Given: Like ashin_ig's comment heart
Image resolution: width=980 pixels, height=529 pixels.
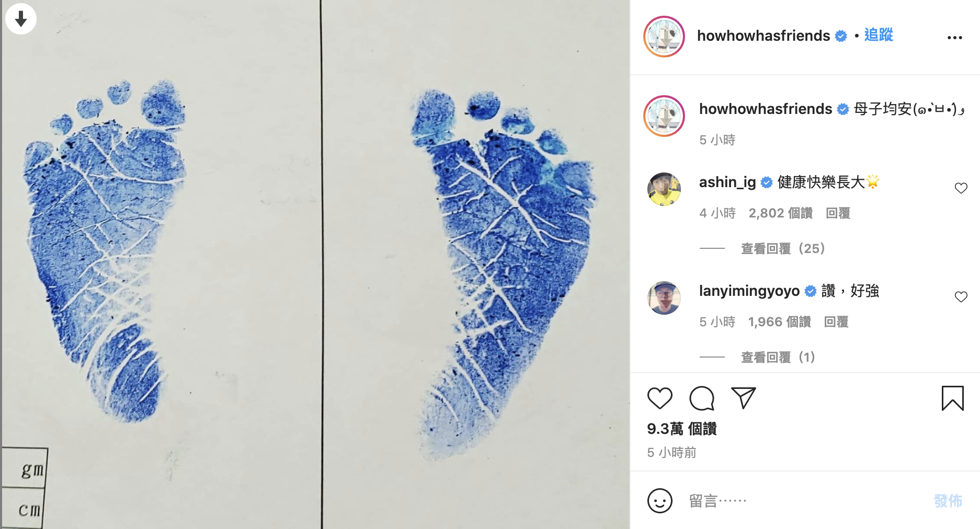Looking at the screenshot, I should click(x=961, y=188).
